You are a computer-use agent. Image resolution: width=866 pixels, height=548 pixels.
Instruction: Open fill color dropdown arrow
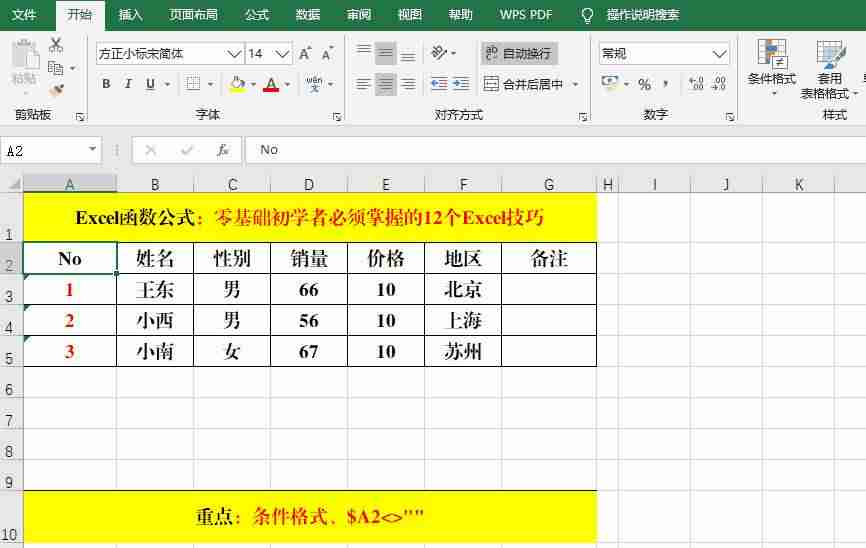pos(254,85)
